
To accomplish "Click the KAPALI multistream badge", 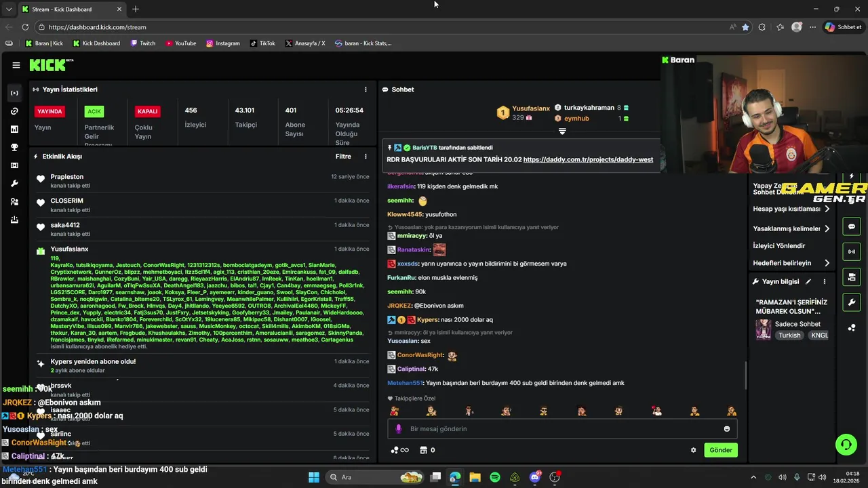I will click(147, 111).
